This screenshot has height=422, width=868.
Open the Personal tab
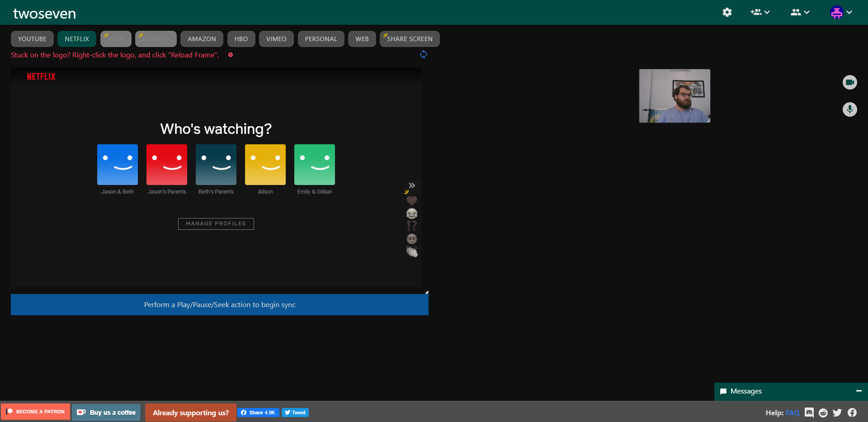321,39
